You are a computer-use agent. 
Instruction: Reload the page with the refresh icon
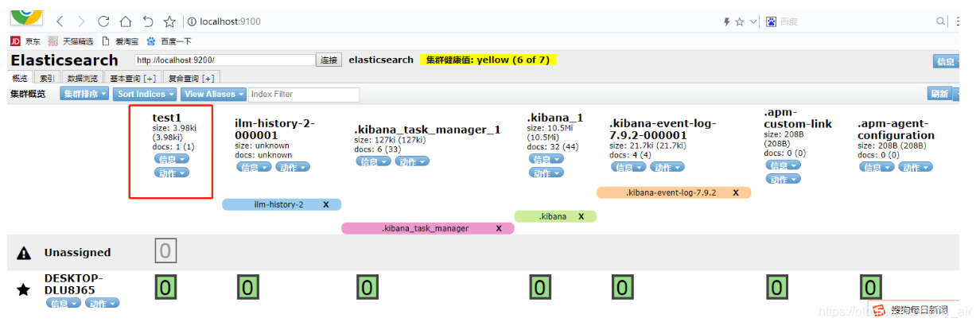pos(103,21)
